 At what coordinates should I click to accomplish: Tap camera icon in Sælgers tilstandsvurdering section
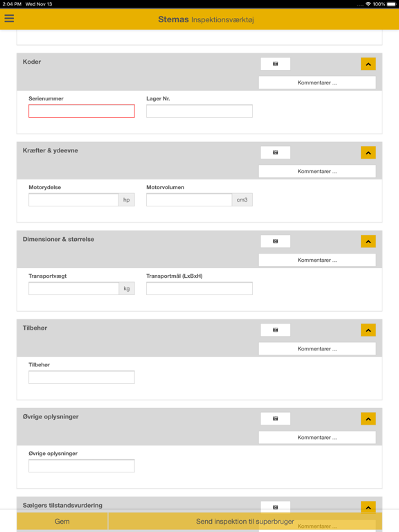pyautogui.click(x=275, y=507)
